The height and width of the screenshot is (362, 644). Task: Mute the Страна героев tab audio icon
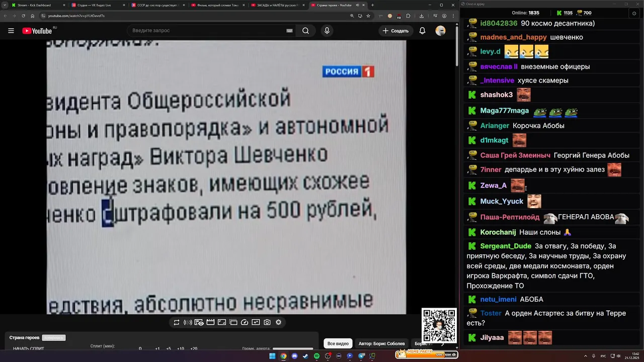[357, 5]
